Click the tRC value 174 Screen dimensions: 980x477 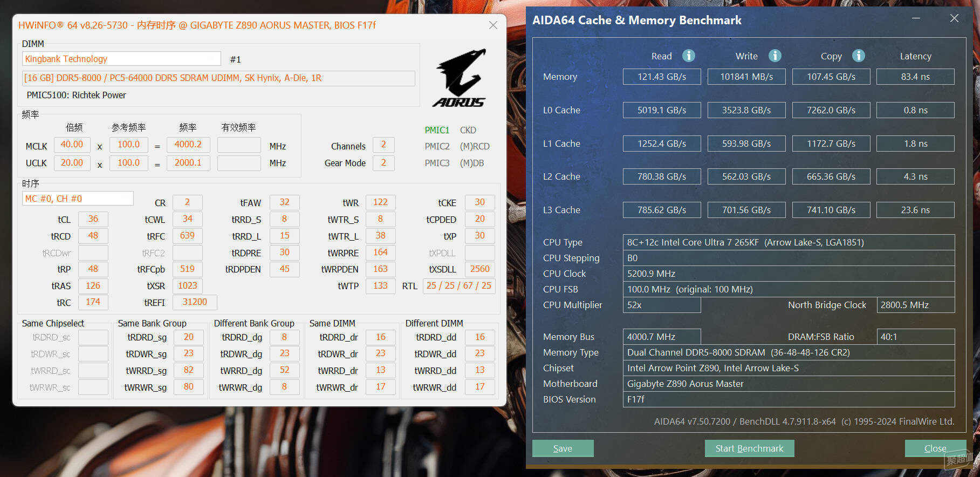93,302
